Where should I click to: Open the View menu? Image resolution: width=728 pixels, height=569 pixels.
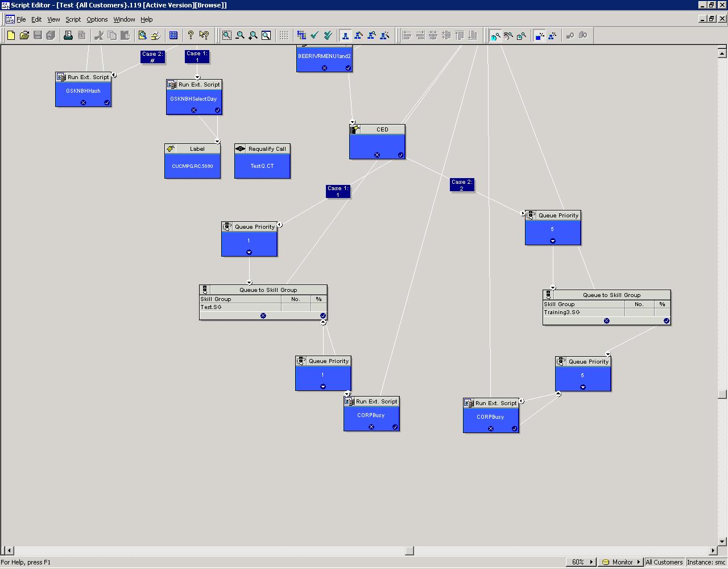point(53,19)
